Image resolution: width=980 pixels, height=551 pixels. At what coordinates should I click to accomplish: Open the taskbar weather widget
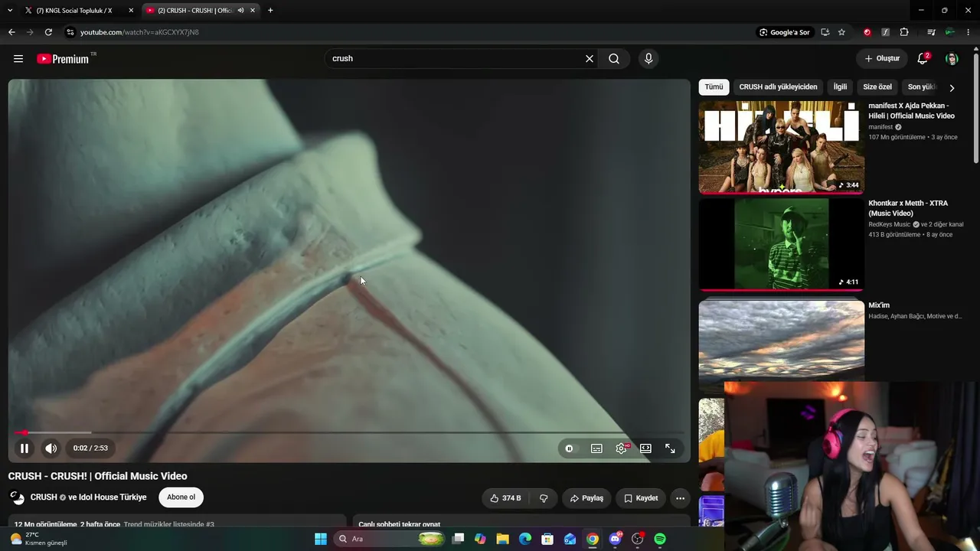pyautogui.click(x=38, y=539)
